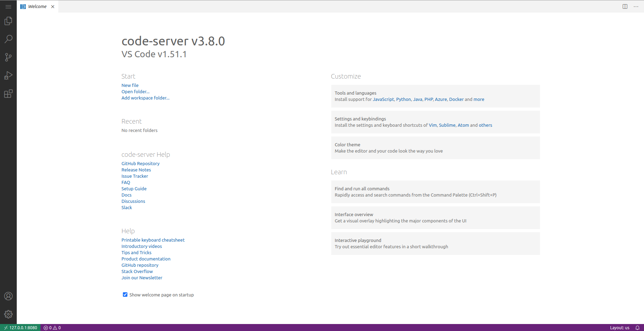Toggle Show welcome page on startup checkbox
Screen dimensions: 644x331
125,295
